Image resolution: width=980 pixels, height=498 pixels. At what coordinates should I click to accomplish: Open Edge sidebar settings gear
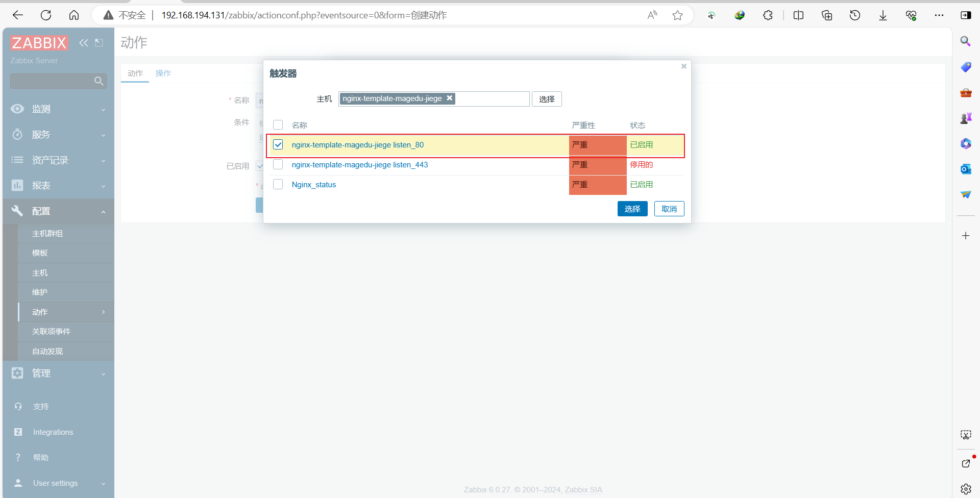click(966, 489)
